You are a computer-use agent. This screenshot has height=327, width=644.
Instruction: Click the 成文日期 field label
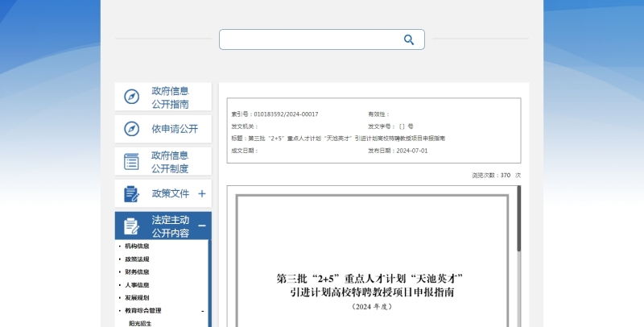[x=245, y=151]
